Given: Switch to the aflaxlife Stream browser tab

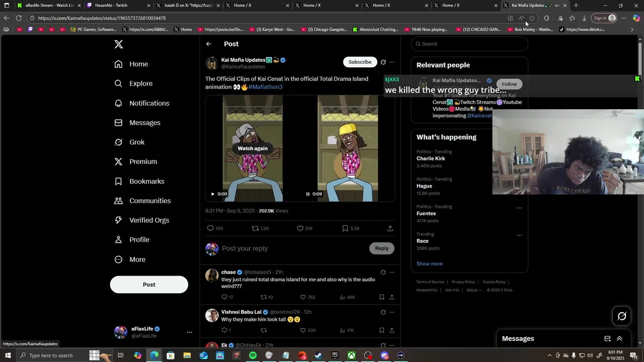Looking at the screenshot, I should [48, 6].
